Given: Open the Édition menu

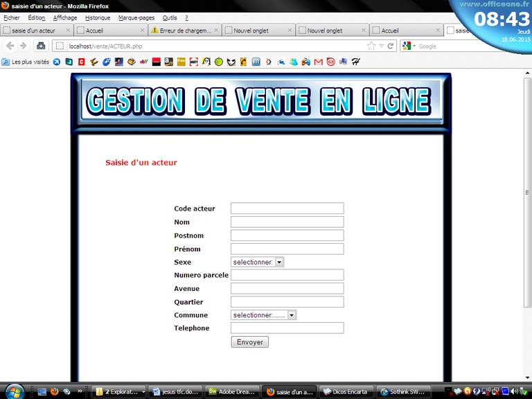Looking at the screenshot, I should pos(36,17).
